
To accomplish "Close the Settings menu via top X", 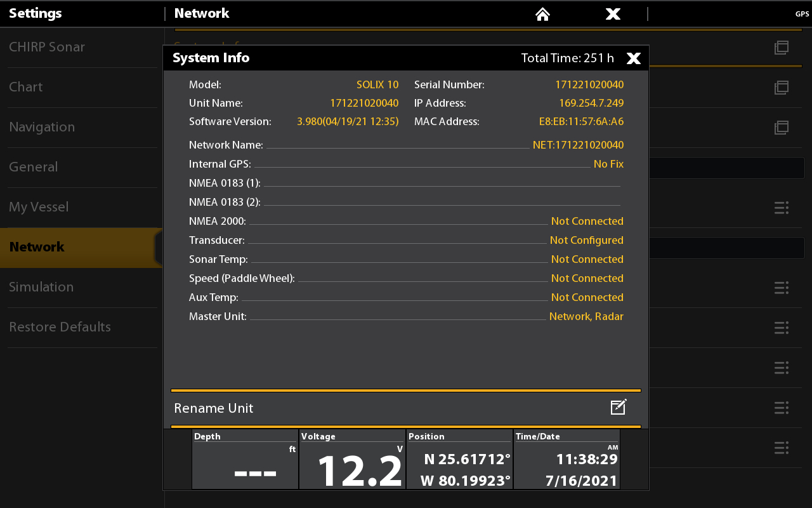I will pos(613,14).
